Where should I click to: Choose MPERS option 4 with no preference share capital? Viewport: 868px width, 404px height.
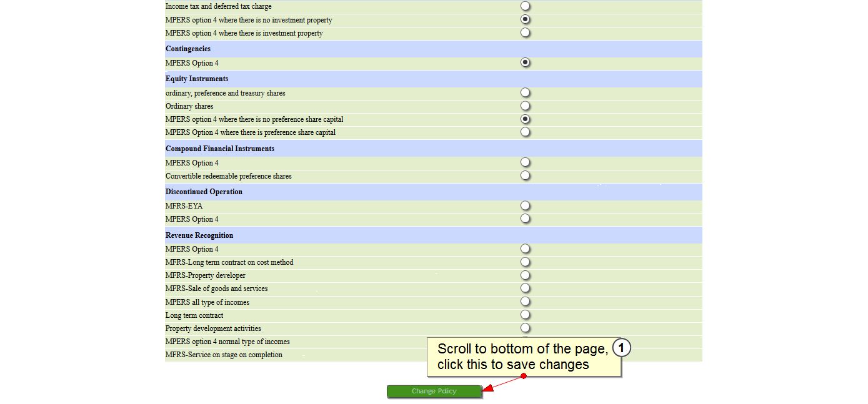tap(526, 119)
